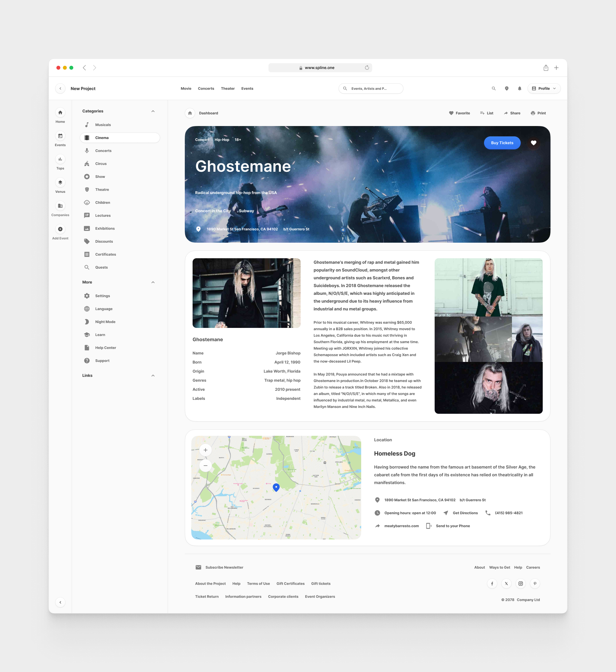Open the Theater nav item
The width and height of the screenshot is (616, 672).
pyautogui.click(x=228, y=88)
